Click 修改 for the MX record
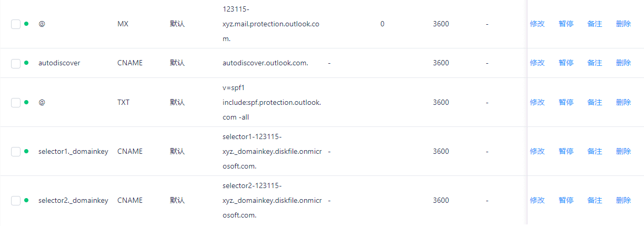Viewport: 644px width, 226px height. tap(537, 24)
